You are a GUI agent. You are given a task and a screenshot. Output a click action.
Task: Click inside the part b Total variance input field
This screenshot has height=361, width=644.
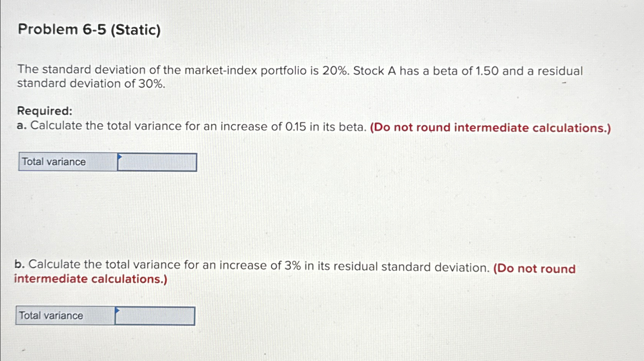(155, 316)
